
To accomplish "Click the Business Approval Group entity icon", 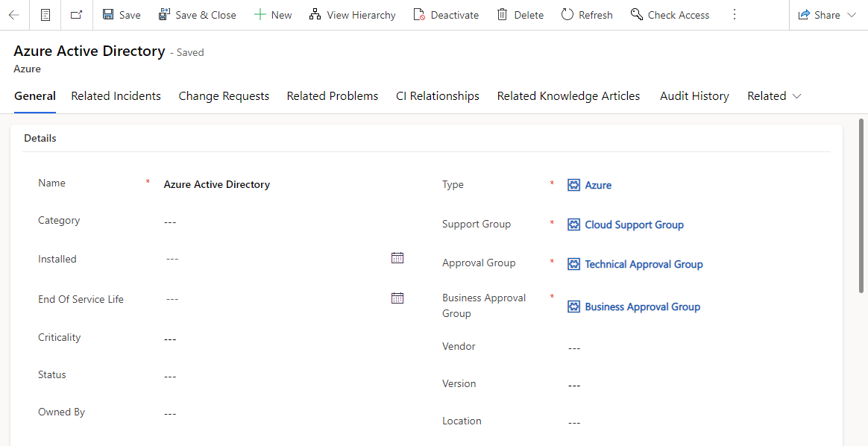I will [573, 307].
